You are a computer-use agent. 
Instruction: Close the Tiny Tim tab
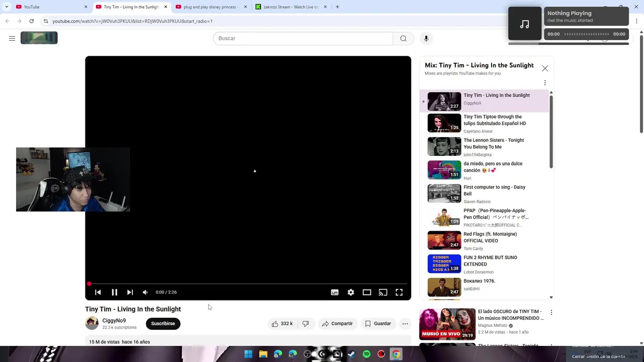point(166,7)
